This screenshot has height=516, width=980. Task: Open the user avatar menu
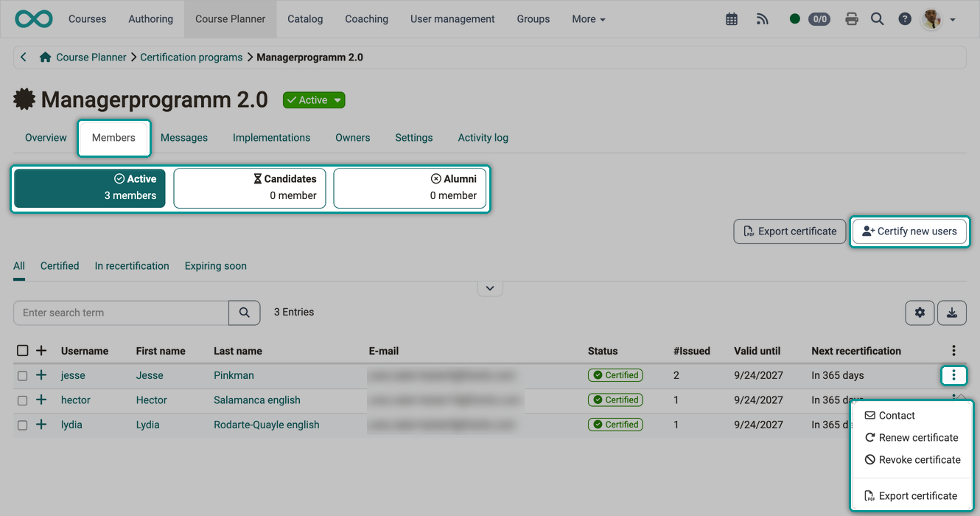[932, 19]
